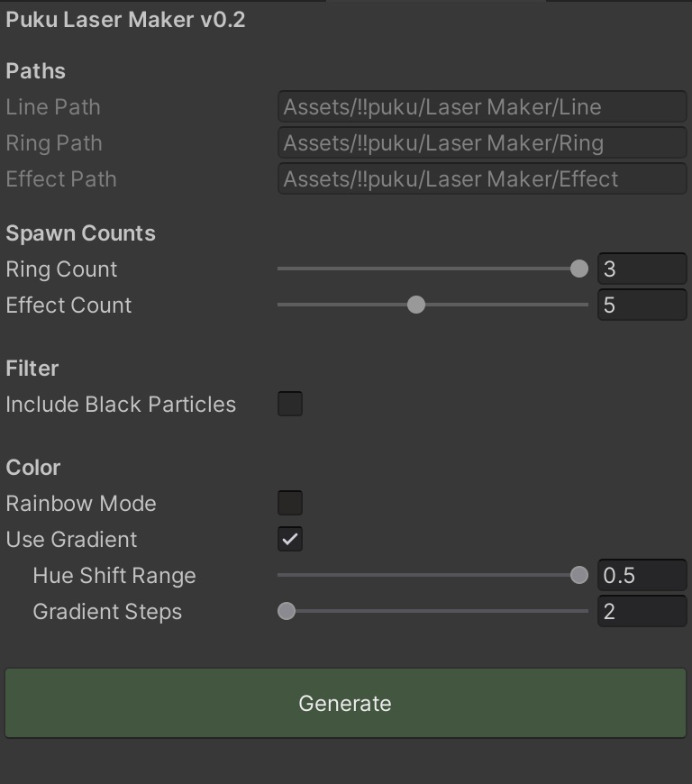The height and width of the screenshot is (784, 692).
Task: Enable the Include Black Particles checkbox
Action: [x=289, y=404]
